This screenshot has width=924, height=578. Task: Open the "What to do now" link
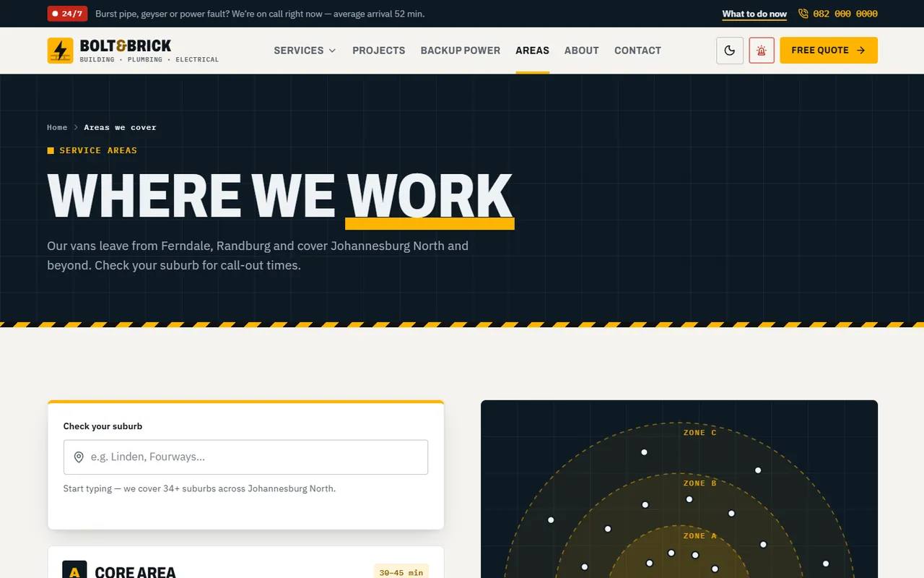coord(754,14)
